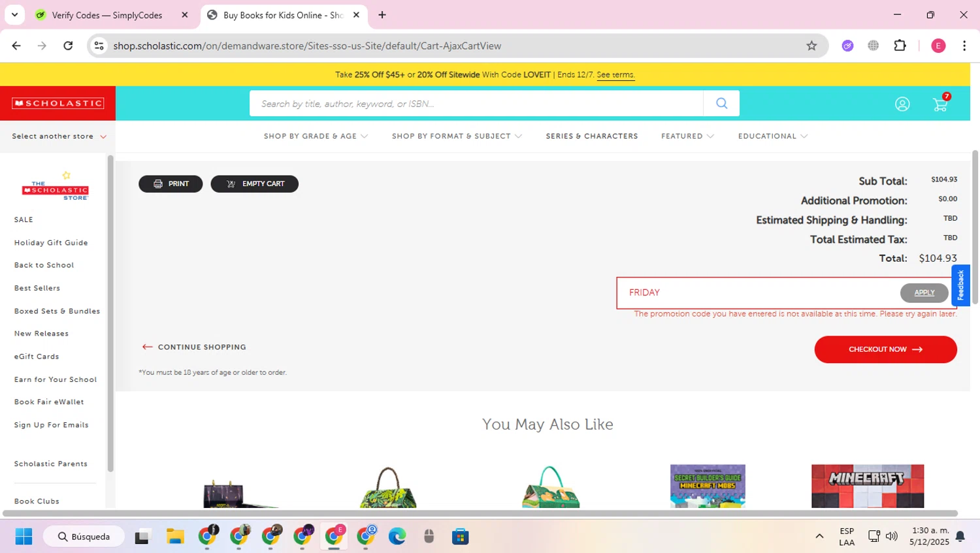The width and height of the screenshot is (980, 553).
Task: Click Continue Shopping link
Action: click(194, 347)
